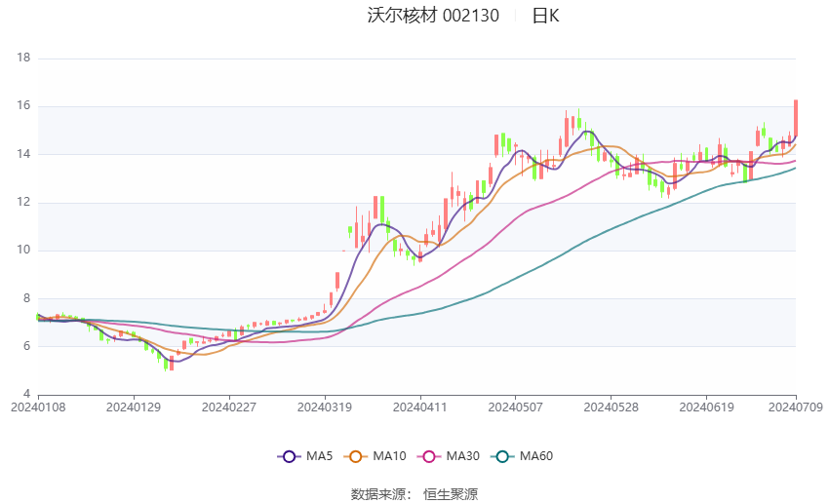Click the data source text 恒生聚源
The width and height of the screenshot is (829, 504).
451,494
